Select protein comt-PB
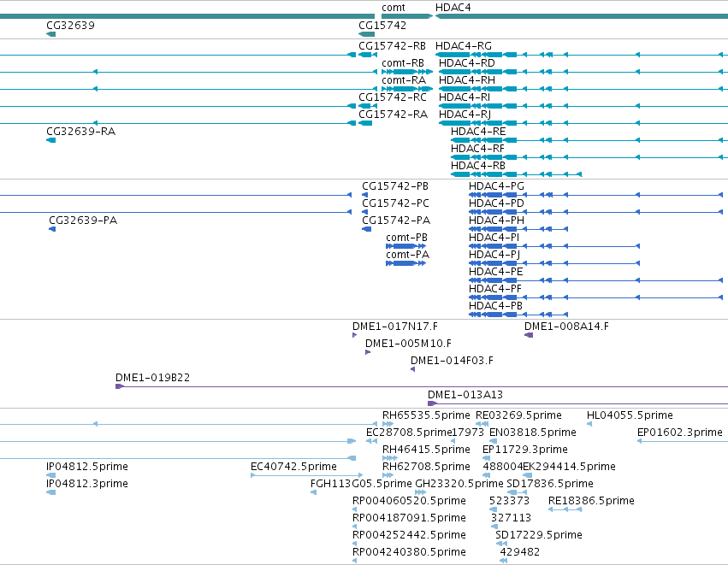The width and height of the screenshot is (728, 565). [x=406, y=238]
